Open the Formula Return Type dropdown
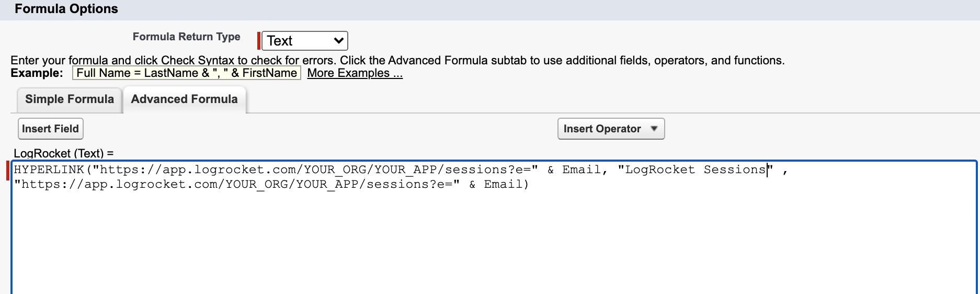 (x=304, y=41)
